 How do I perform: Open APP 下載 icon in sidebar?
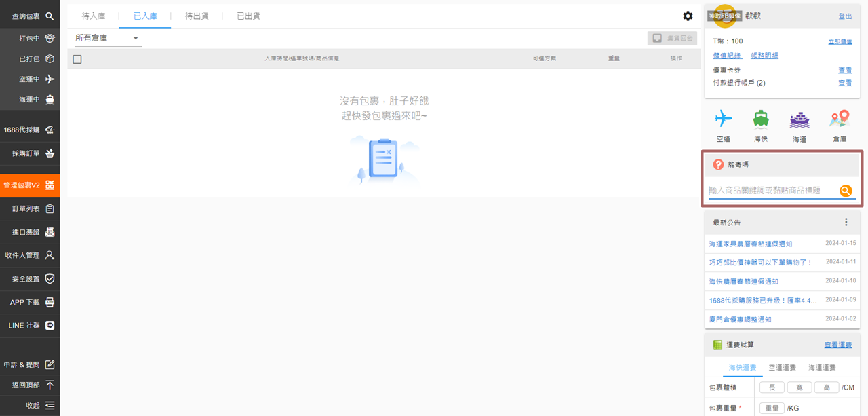50,302
